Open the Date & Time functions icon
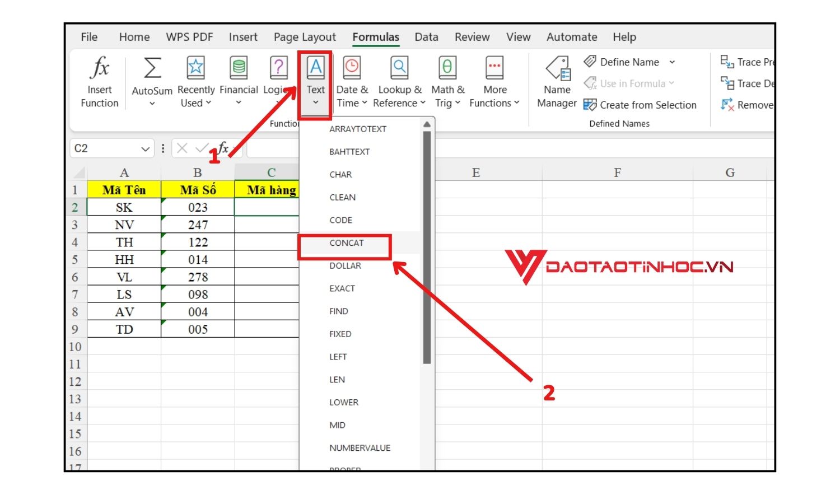840x504 pixels. coord(352,68)
